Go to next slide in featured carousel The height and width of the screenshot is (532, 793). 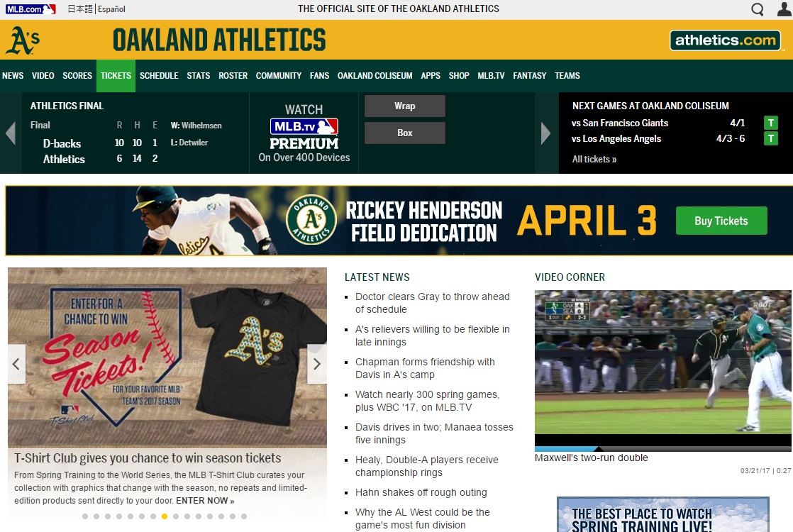pos(316,364)
